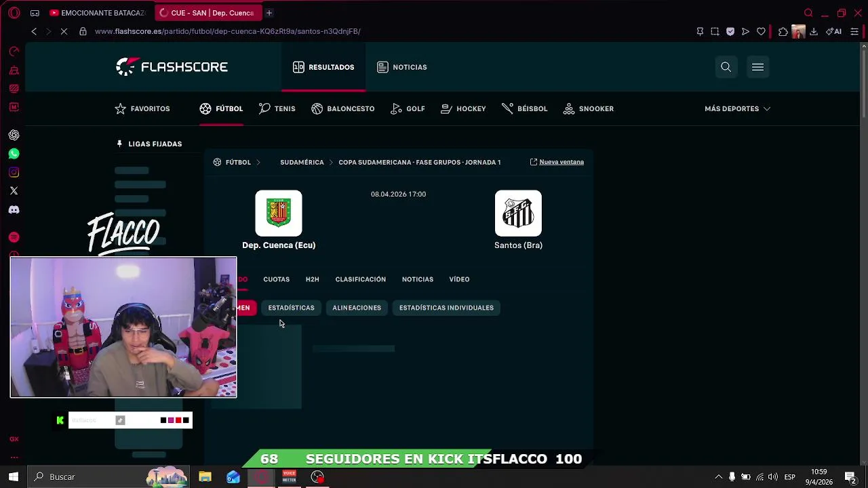The height and width of the screenshot is (488, 868).
Task: Stop loading the current page
Action: [x=63, y=31]
